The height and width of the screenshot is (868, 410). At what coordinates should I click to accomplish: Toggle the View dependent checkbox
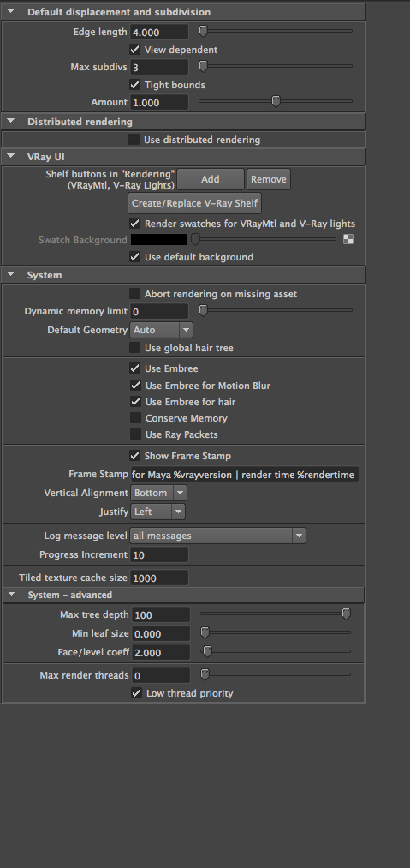pyautogui.click(x=134, y=50)
